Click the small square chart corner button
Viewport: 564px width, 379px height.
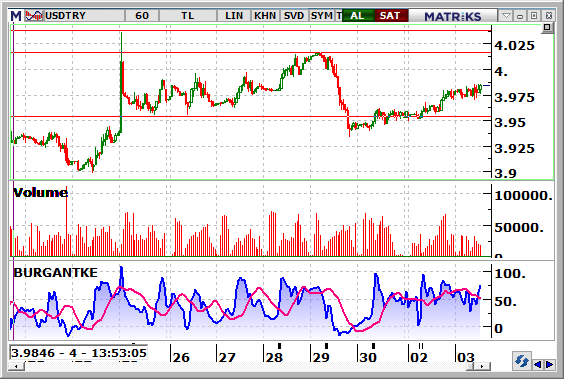click(547, 27)
